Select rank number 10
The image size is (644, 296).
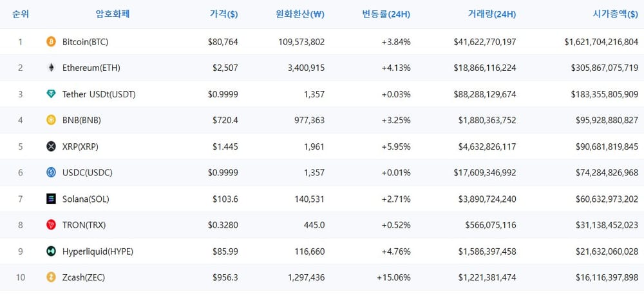click(x=21, y=277)
